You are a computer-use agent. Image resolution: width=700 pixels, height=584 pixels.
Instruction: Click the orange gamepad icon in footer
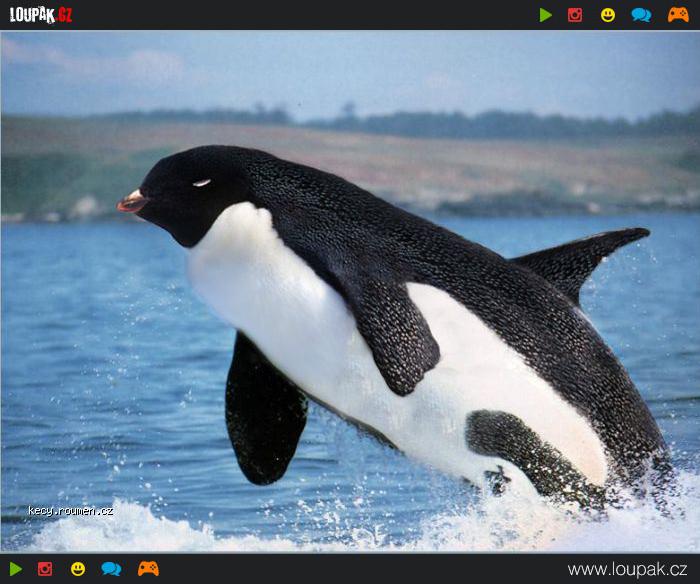pyautogui.click(x=148, y=568)
